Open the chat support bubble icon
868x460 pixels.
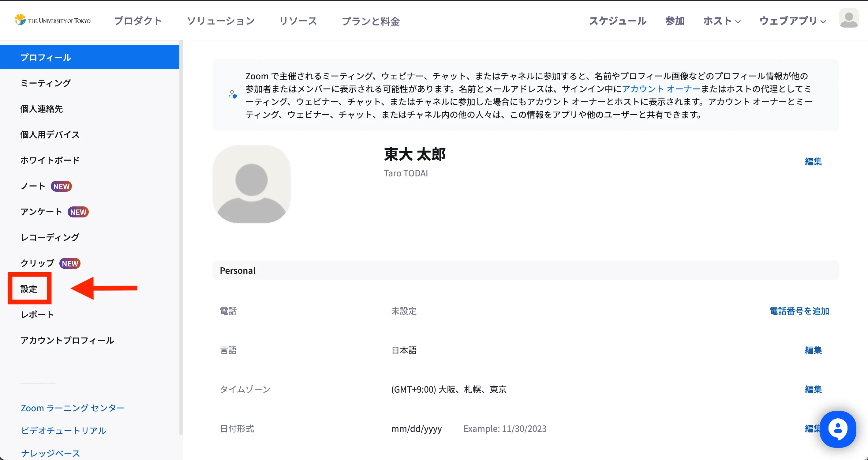(x=838, y=429)
